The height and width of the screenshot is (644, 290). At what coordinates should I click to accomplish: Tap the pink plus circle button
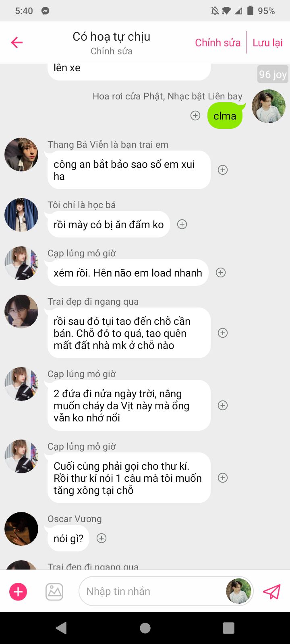(x=18, y=591)
